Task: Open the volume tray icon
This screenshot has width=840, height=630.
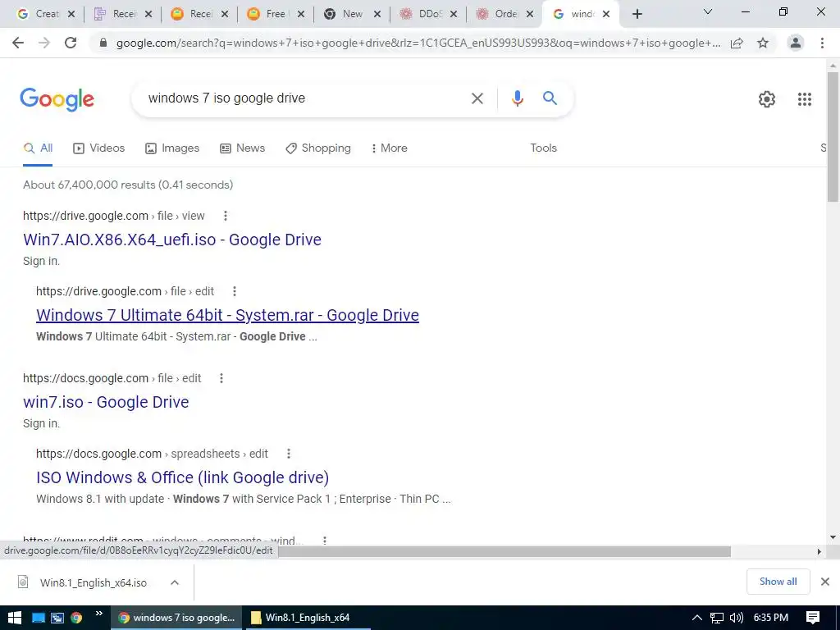Action: point(736,618)
